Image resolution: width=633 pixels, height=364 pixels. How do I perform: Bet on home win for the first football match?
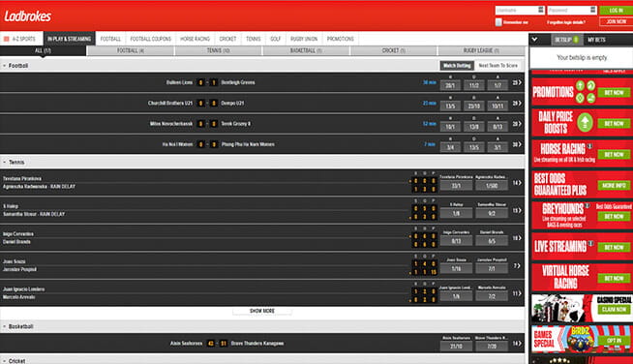450,85
